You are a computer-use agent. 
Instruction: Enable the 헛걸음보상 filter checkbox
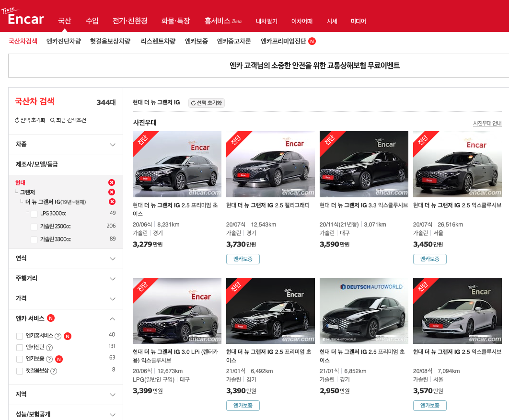[20, 371]
